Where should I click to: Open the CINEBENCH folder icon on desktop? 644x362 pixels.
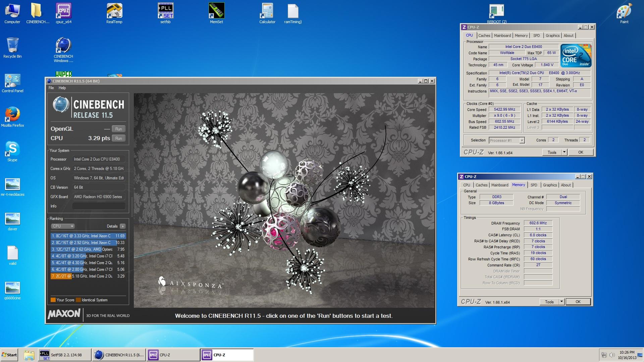(x=38, y=13)
